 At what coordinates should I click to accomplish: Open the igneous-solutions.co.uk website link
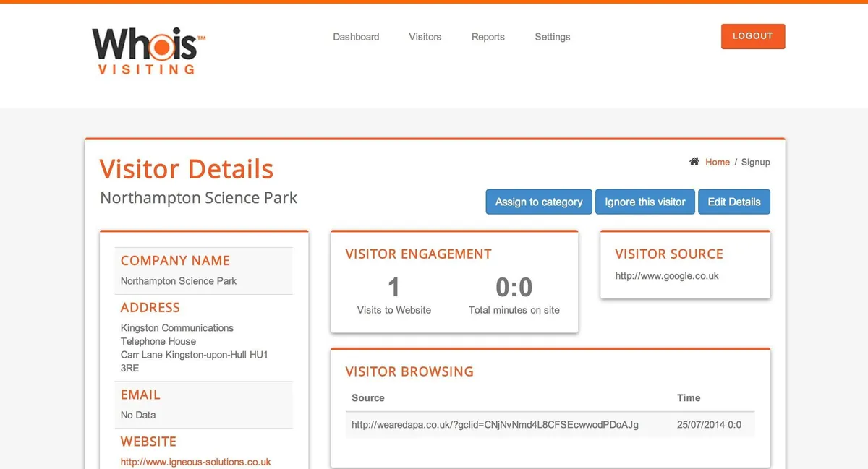click(x=196, y=462)
